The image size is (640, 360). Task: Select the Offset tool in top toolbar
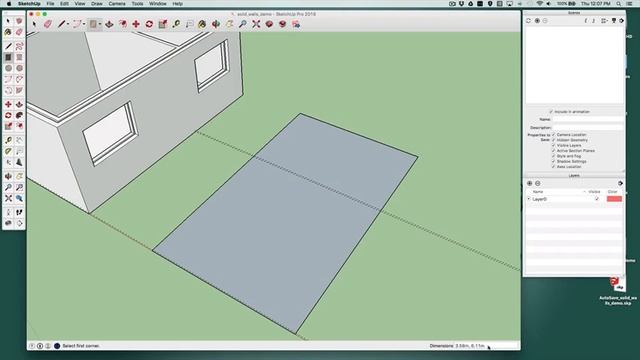[122, 24]
